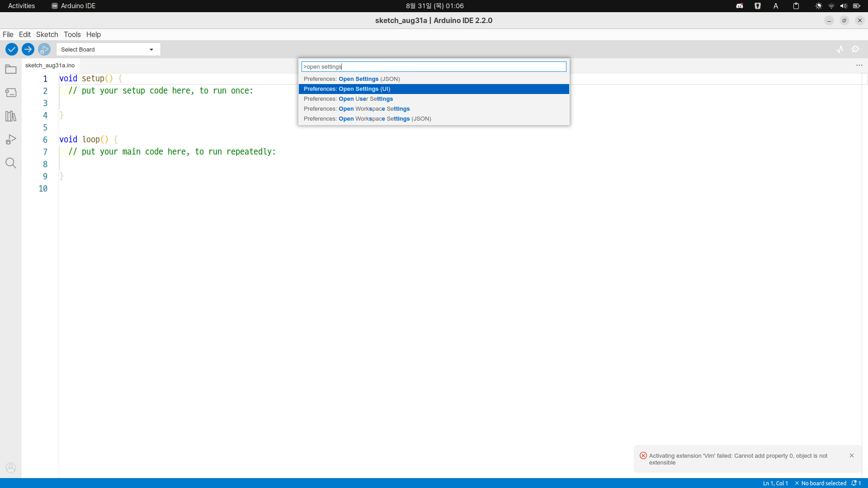Open the editor tab ellipsis menu
868x488 pixels.
coord(859,66)
